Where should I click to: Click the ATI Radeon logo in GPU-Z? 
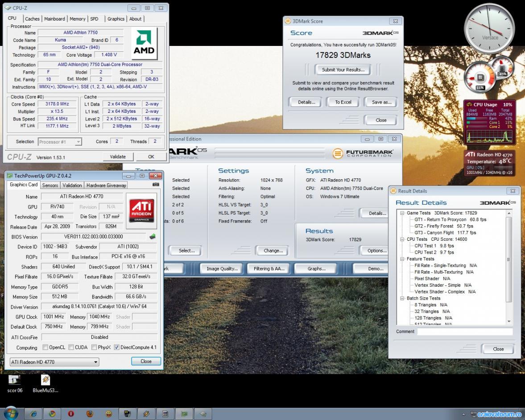(142, 211)
